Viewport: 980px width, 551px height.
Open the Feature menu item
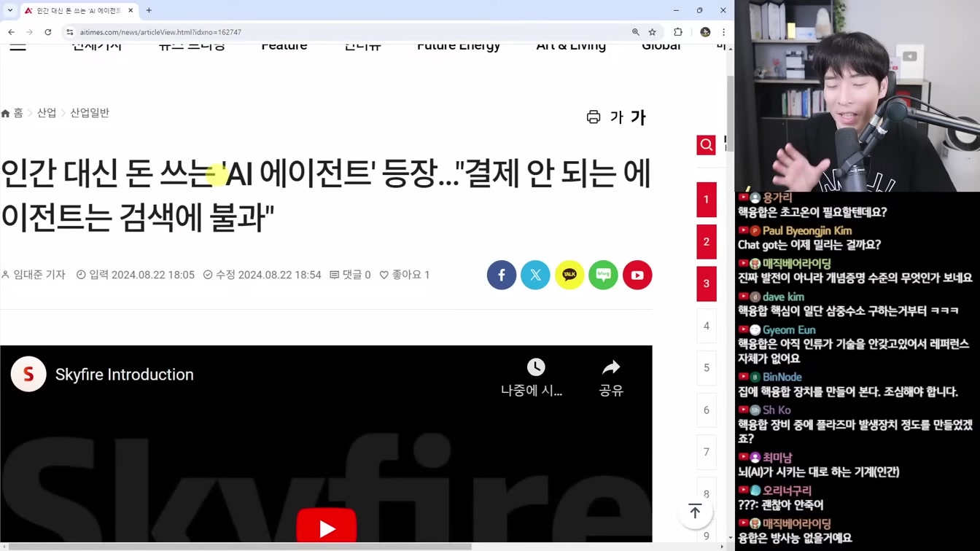pos(284,47)
